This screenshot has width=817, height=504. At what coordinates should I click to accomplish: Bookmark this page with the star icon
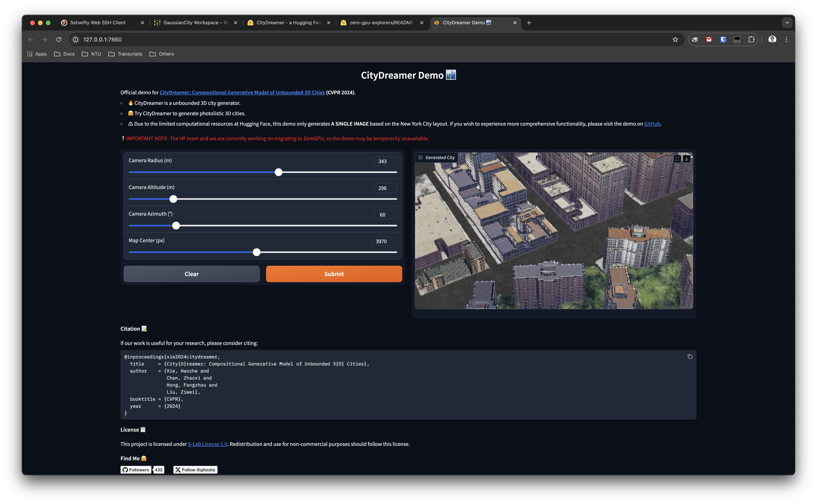pos(675,39)
